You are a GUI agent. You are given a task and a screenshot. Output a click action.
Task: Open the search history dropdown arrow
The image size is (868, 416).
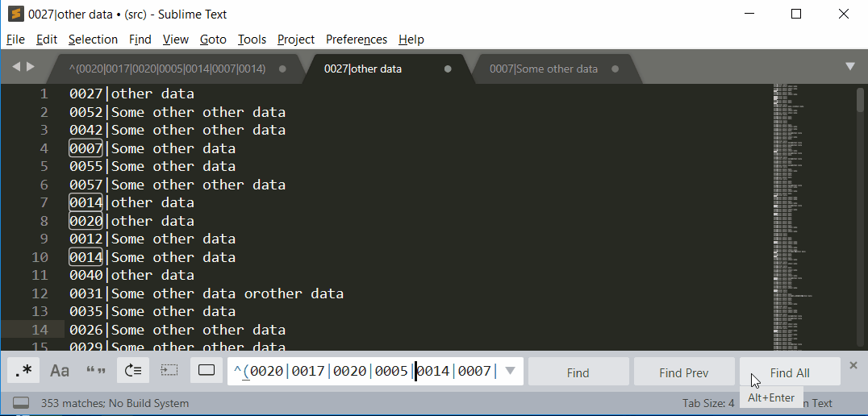(511, 371)
